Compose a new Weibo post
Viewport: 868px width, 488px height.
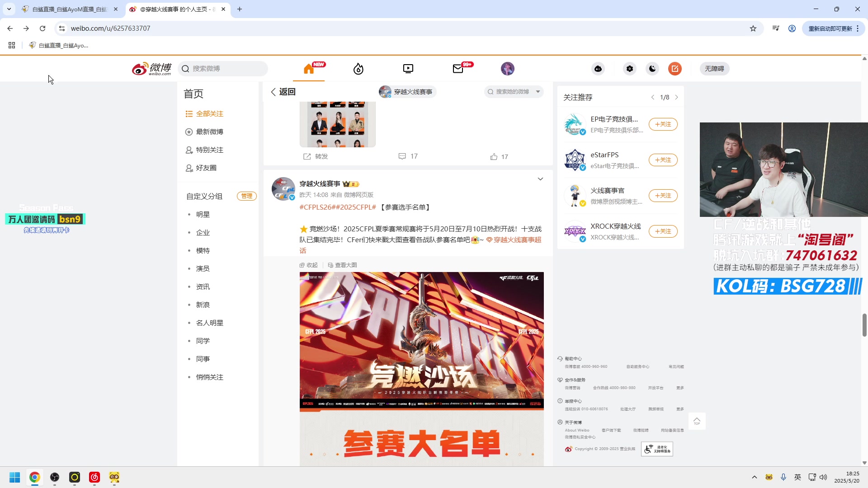click(x=675, y=69)
